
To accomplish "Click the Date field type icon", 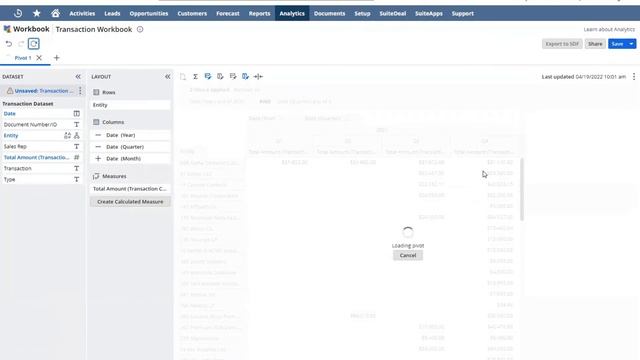I will [x=76, y=113].
